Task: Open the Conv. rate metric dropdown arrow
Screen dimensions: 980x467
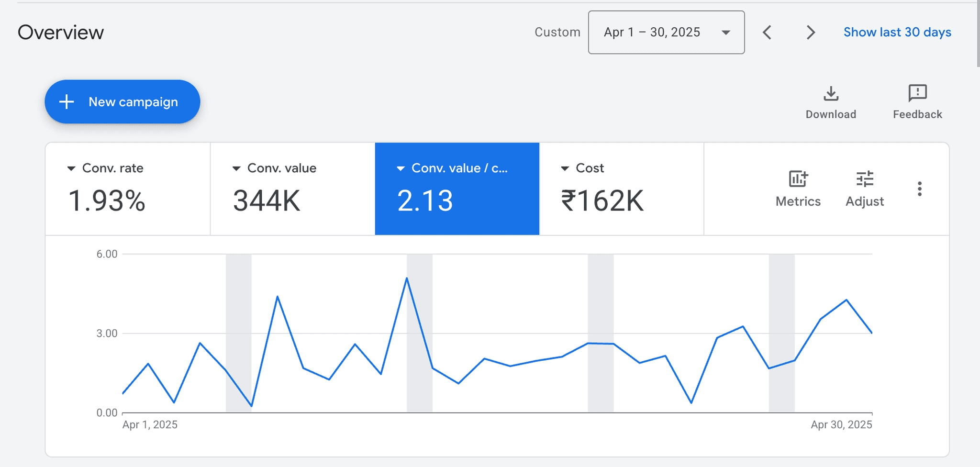Action: tap(71, 168)
